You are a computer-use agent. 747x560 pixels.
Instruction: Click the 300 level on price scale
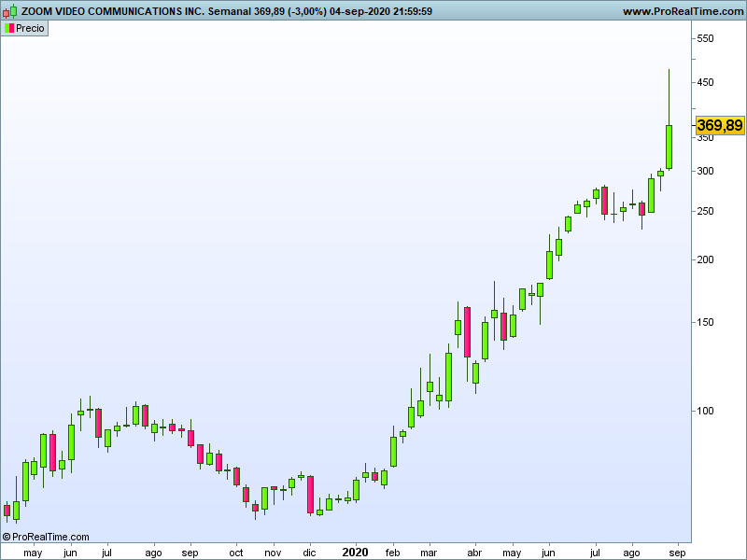[x=705, y=172]
